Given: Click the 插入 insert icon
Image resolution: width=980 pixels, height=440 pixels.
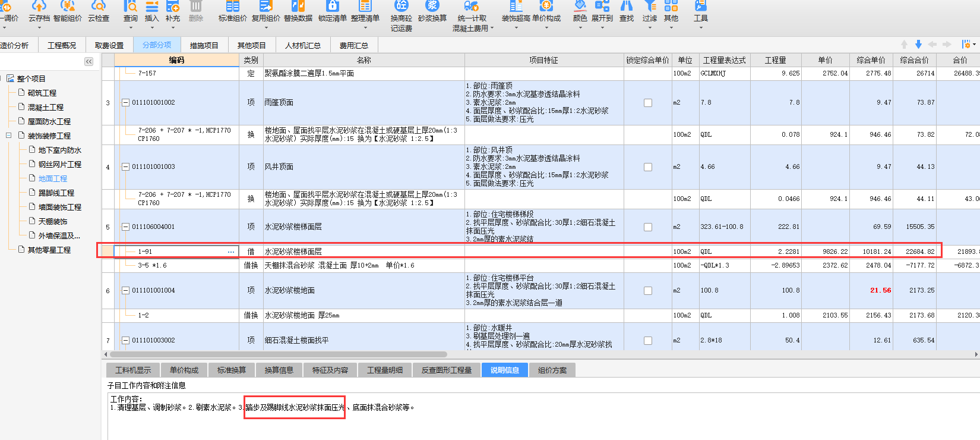Looking at the screenshot, I should (152, 6).
